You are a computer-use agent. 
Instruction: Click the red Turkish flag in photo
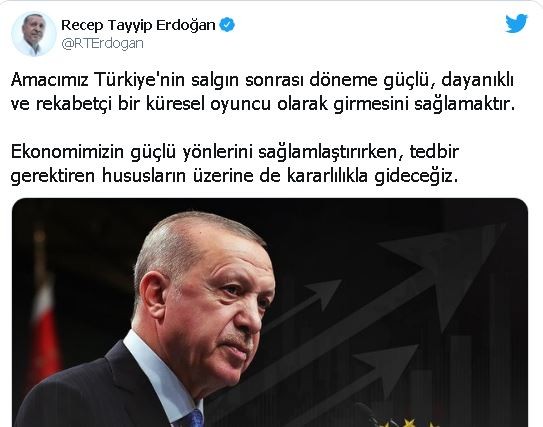43,332
